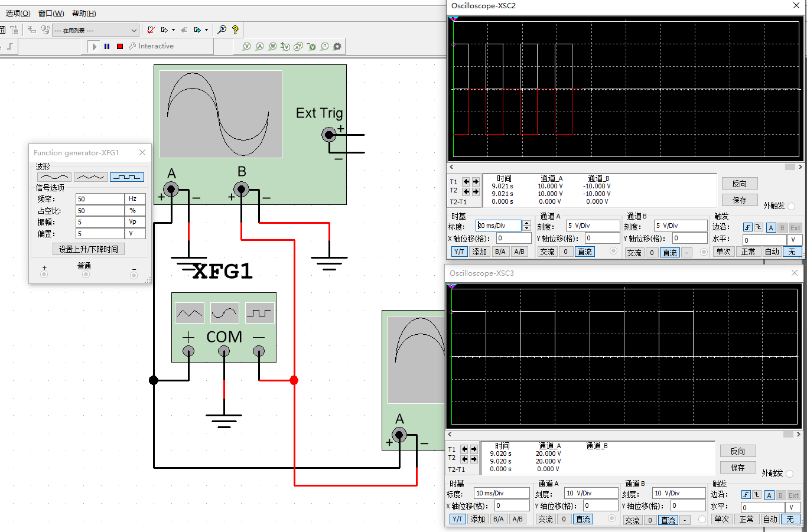The height and width of the screenshot is (532, 807).
Task: Open the magnifier find tool in toolbar
Action: pyautogui.click(x=222, y=30)
